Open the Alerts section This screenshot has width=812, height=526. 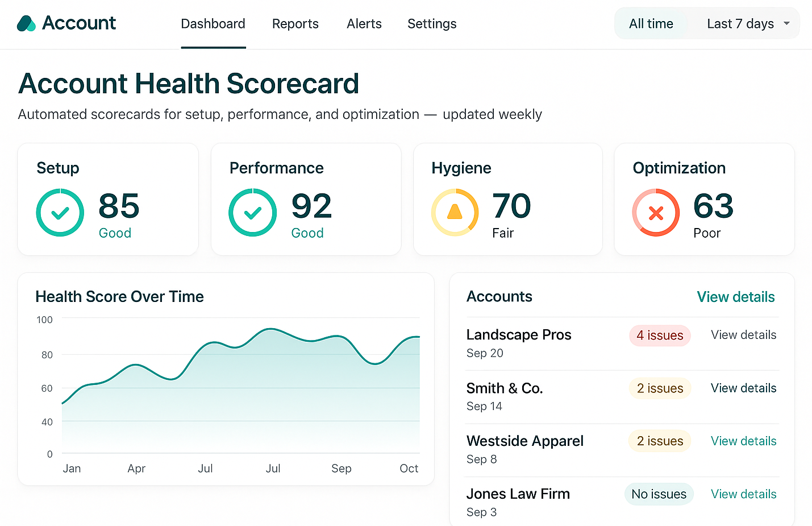pos(364,24)
